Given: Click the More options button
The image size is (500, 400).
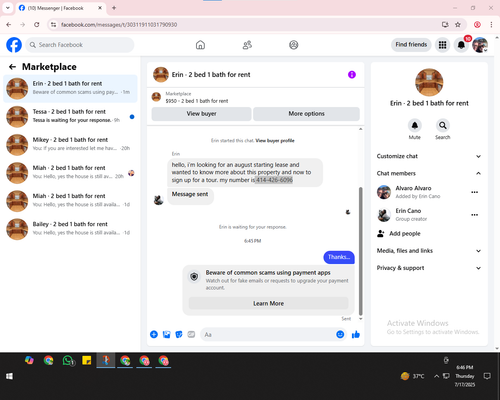Looking at the screenshot, I should click(x=306, y=114).
